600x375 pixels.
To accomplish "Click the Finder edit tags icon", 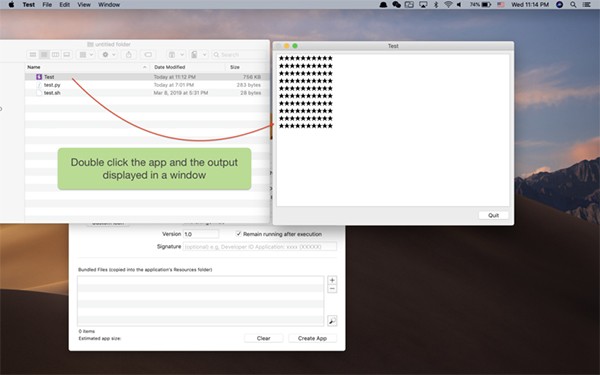I will (x=148, y=55).
